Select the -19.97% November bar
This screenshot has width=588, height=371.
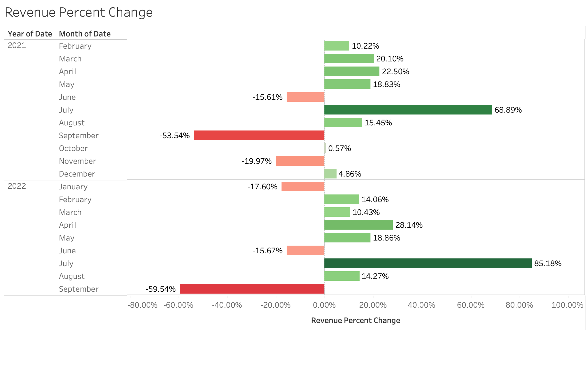(300, 161)
